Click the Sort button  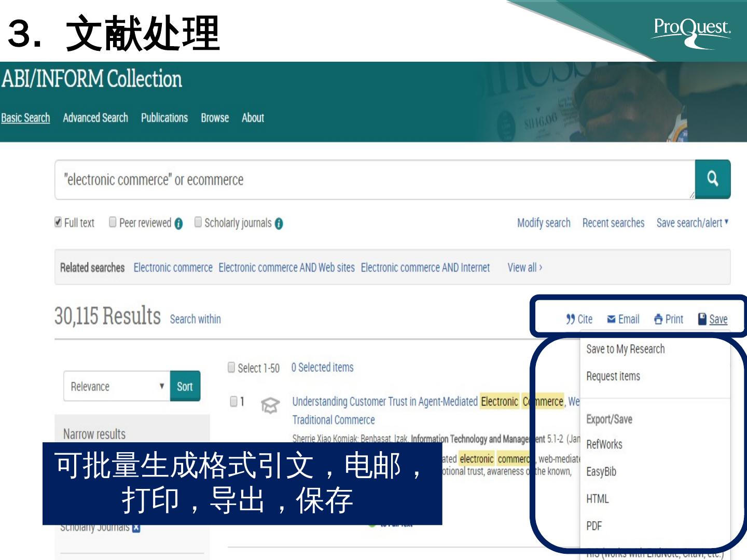click(x=185, y=386)
